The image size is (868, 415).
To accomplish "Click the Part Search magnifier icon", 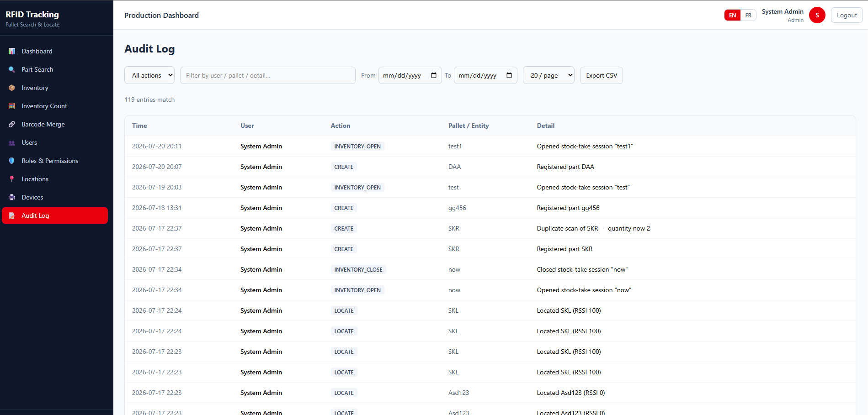I will pos(12,69).
